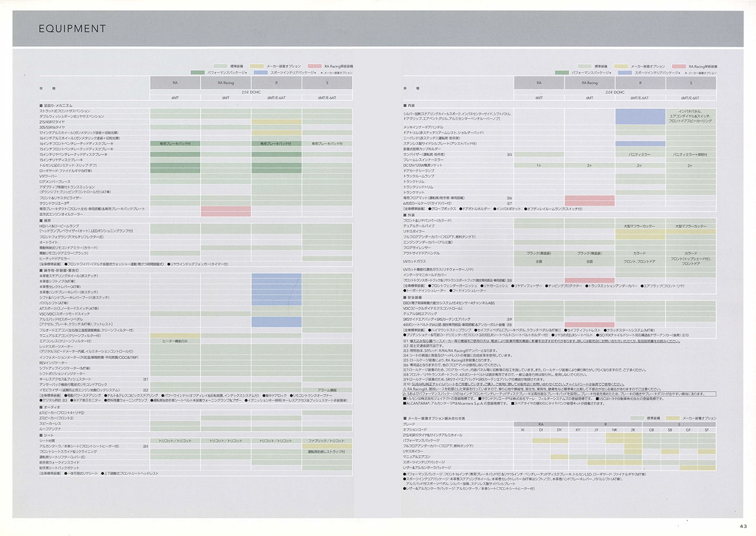Click row 'ドアカーテシーランプ'
The width and height of the screenshot is (756, 536).
(x=559, y=170)
